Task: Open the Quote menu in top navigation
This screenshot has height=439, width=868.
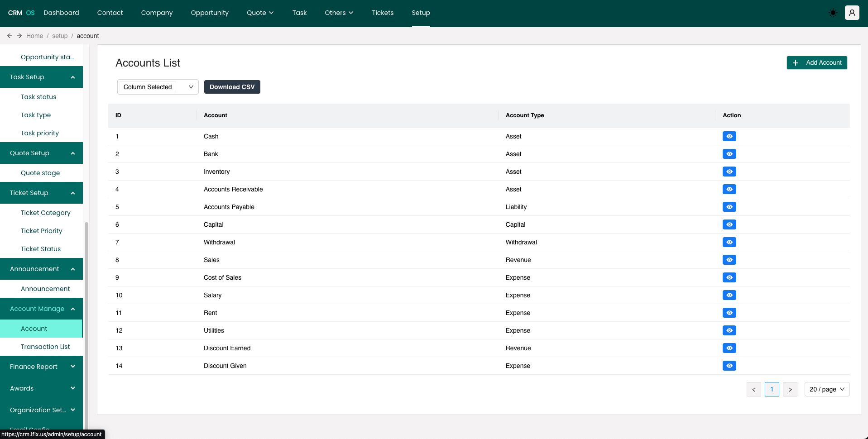Action: pos(260,13)
